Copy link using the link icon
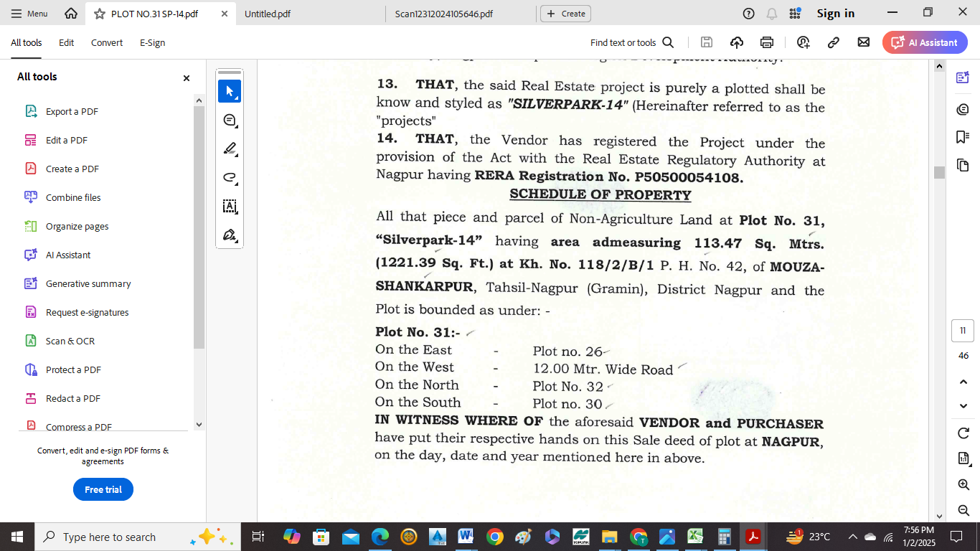The width and height of the screenshot is (980, 551). coord(834,42)
